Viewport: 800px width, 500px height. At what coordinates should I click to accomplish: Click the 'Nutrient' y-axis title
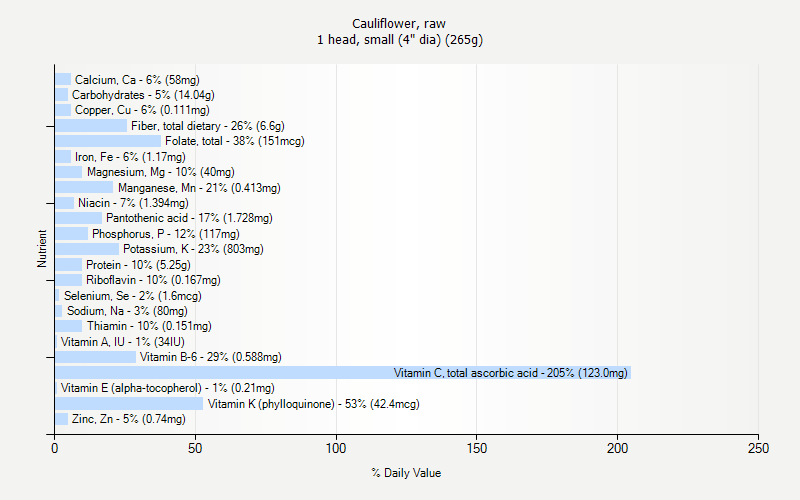click(42, 248)
